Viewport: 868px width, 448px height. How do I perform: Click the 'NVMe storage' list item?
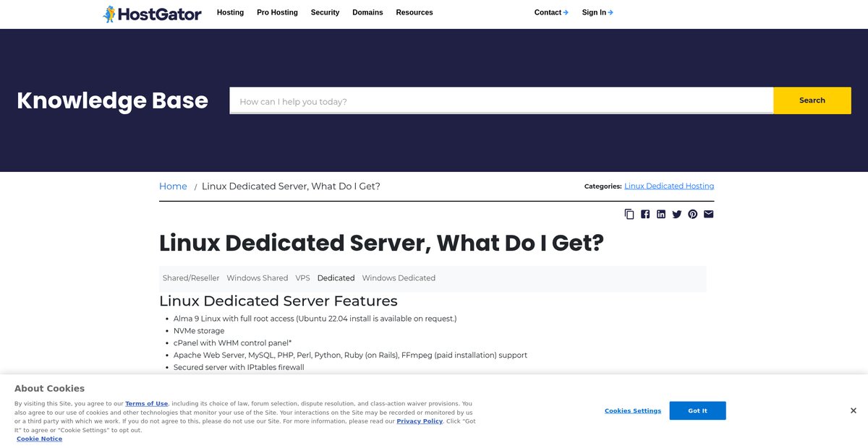pyautogui.click(x=199, y=331)
